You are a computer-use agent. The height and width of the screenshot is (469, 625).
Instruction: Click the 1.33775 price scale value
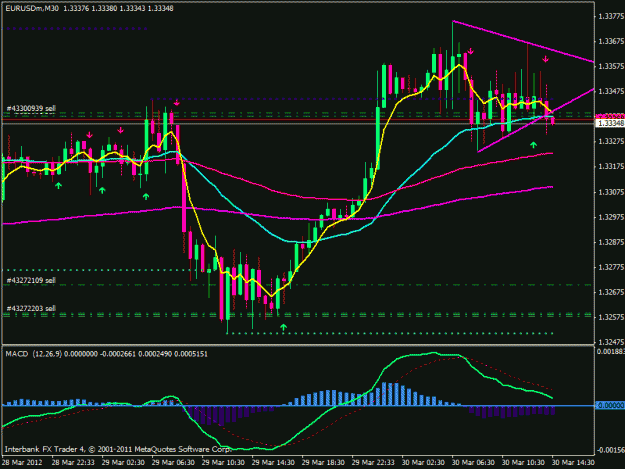(611, 16)
